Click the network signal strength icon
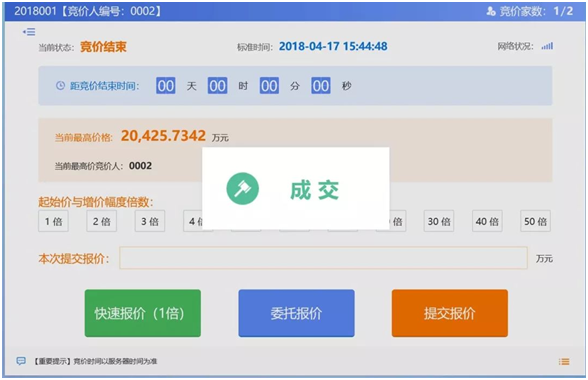This screenshot has height=380, width=588. (547, 46)
